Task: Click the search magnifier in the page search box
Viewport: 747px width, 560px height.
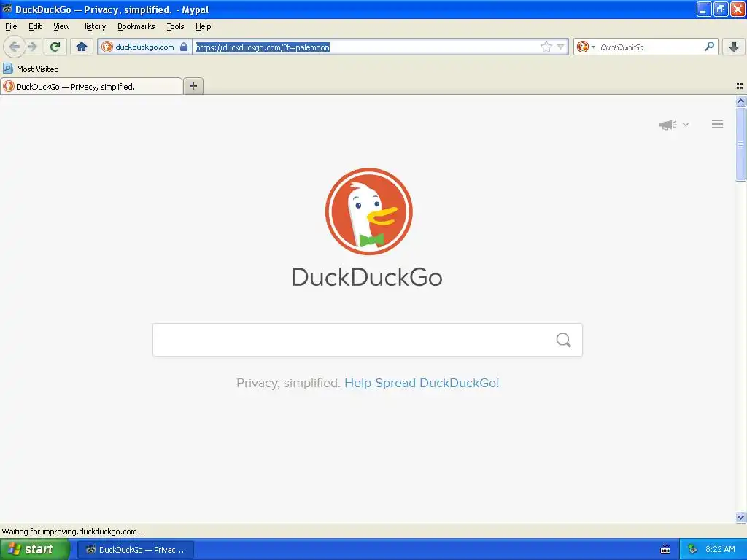Action: click(x=564, y=340)
